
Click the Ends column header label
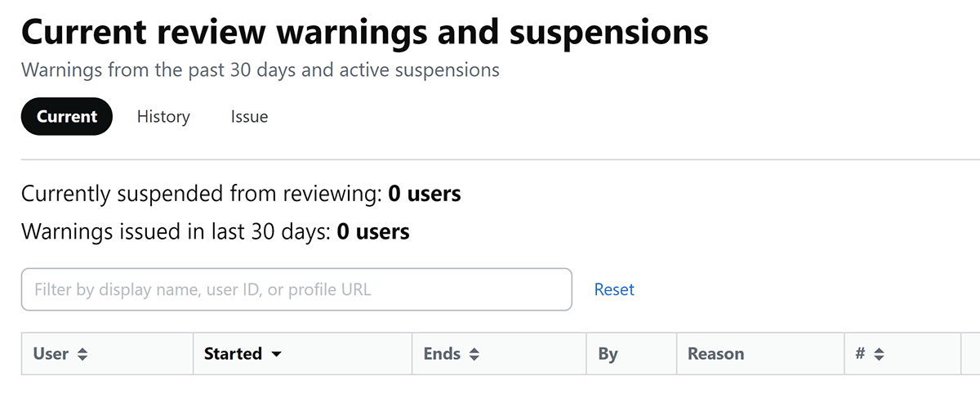442,354
